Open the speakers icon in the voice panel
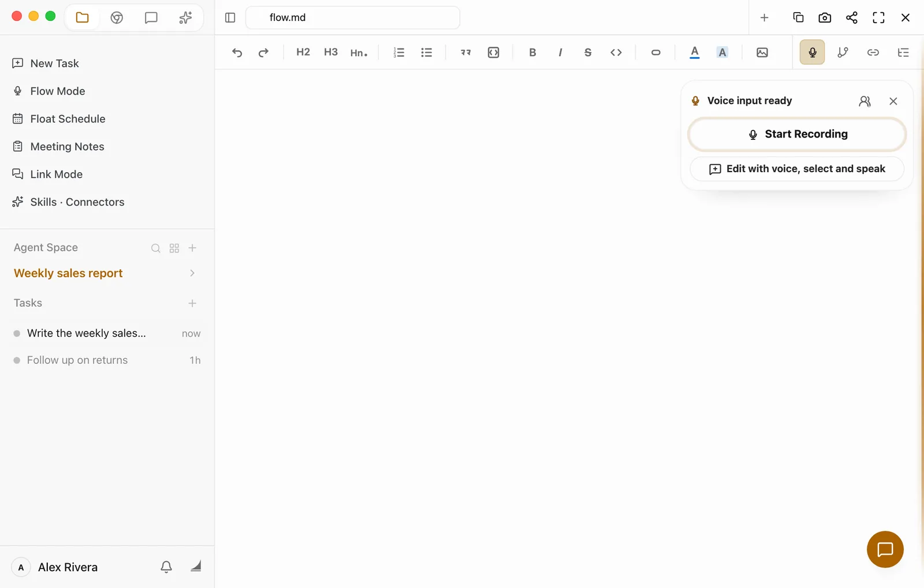This screenshot has height=588, width=924. pyautogui.click(x=865, y=101)
